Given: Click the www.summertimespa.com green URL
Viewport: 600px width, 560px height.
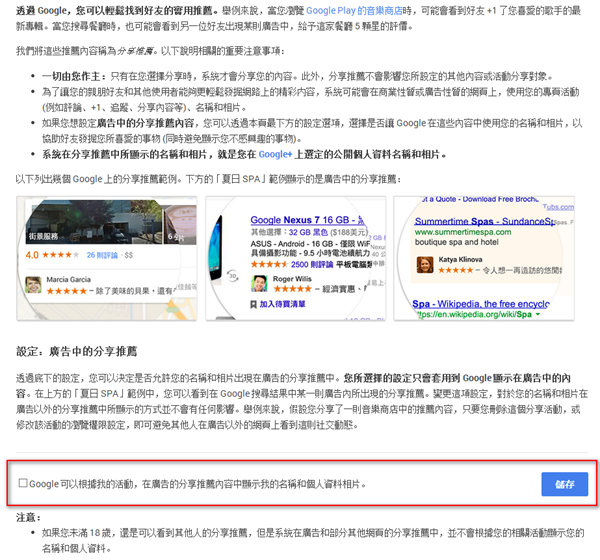Looking at the screenshot, I should coord(463,232).
